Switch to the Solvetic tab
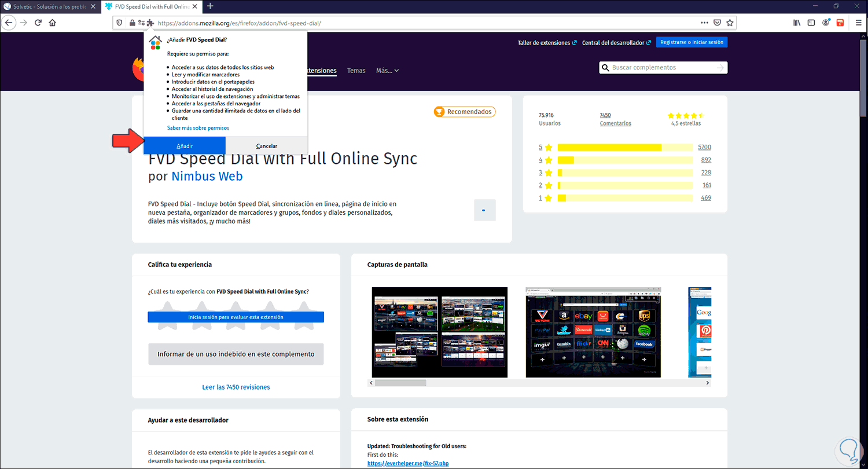Screen dimensions: 868x469 click(x=50, y=6)
